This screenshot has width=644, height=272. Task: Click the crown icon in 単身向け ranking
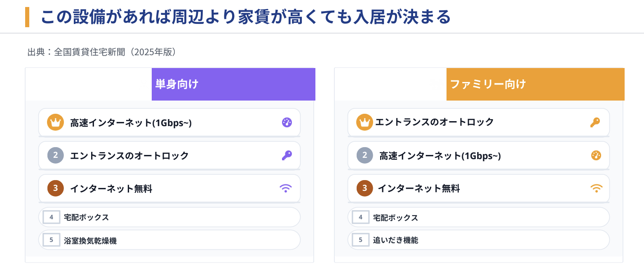[55, 122]
